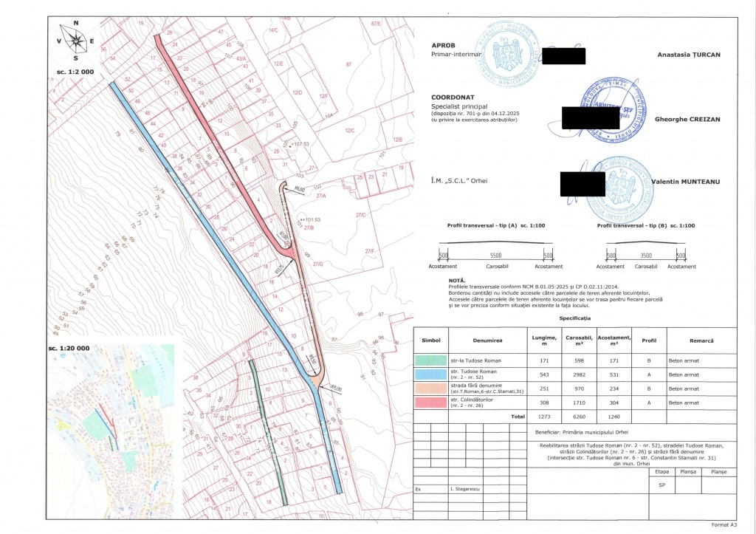Image resolution: width=756 pixels, height=534 pixels.
Task: Pick the blue str. Tudose Roman legend swatch
Action: pos(430,374)
